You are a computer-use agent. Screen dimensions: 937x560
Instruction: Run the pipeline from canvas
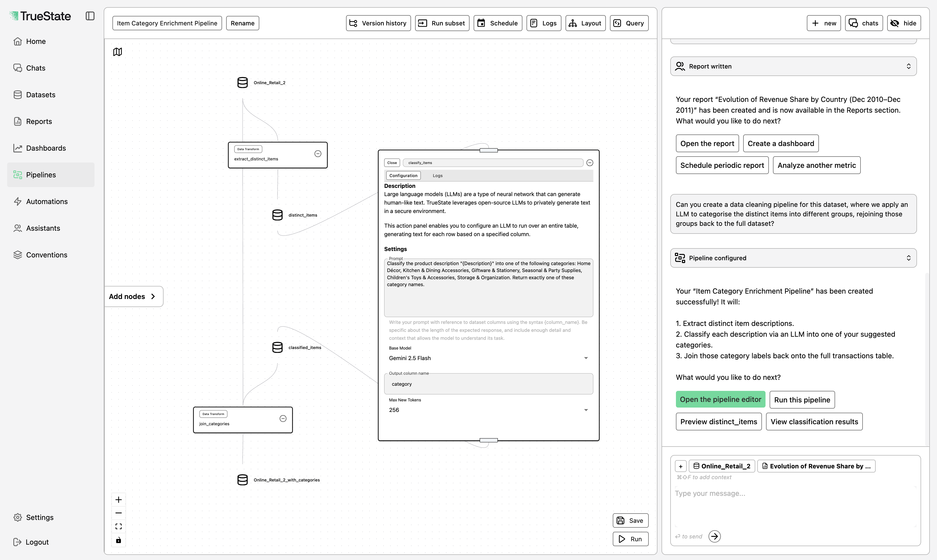point(630,539)
